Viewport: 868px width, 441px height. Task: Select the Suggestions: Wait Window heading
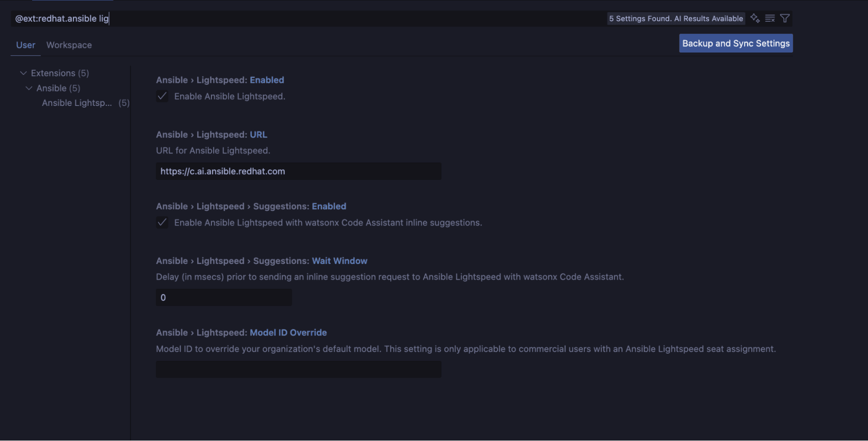tap(261, 261)
